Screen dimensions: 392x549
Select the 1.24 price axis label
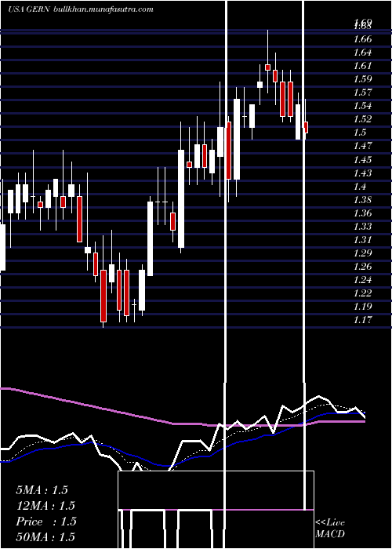pos(362,280)
